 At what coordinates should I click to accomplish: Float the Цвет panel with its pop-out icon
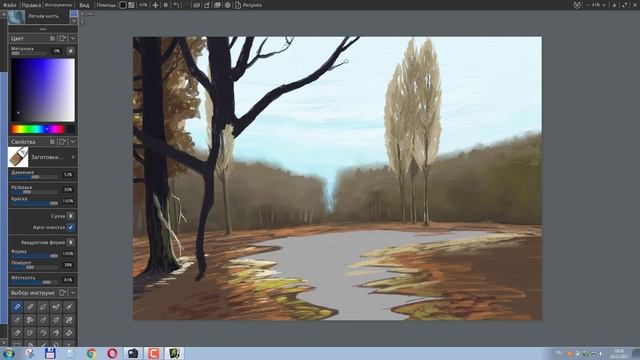pyautogui.click(x=62, y=38)
